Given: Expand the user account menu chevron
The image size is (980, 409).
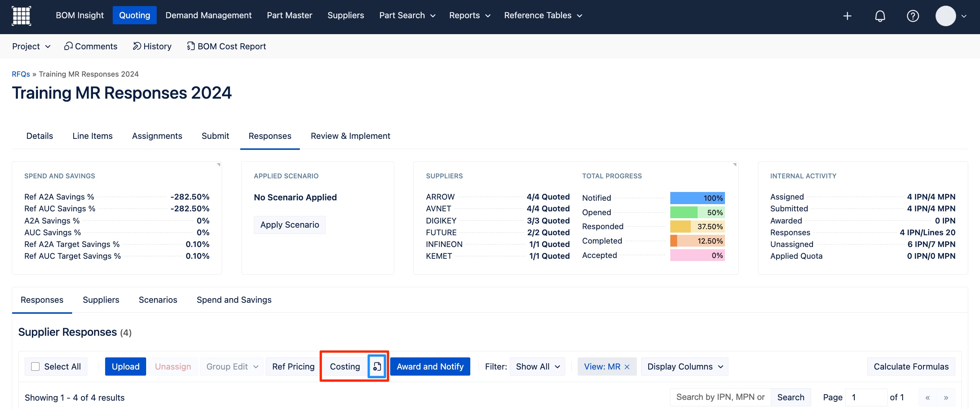Looking at the screenshot, I should [964, 16].
